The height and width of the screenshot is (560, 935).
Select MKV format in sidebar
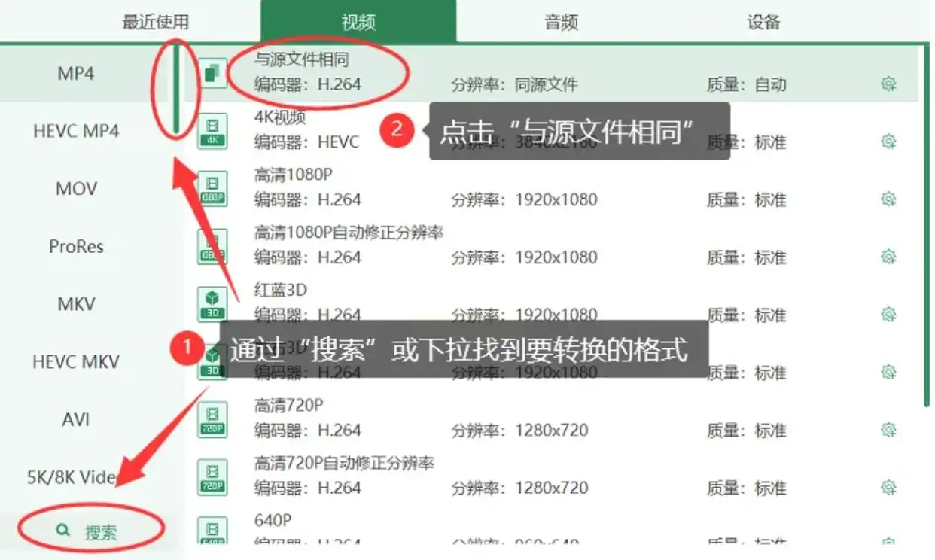76,304
